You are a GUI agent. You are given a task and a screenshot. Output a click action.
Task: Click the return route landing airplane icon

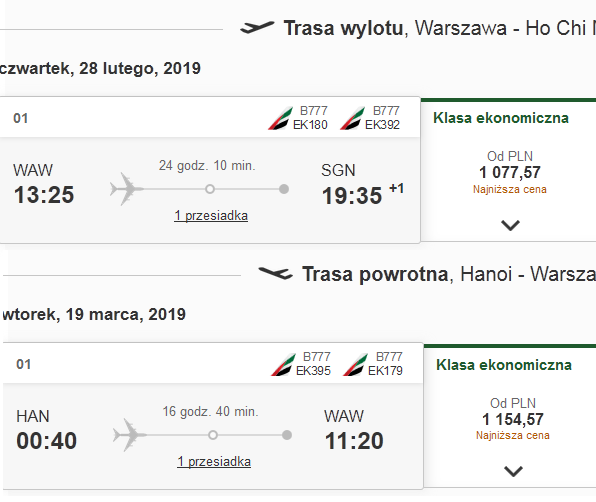276,273
